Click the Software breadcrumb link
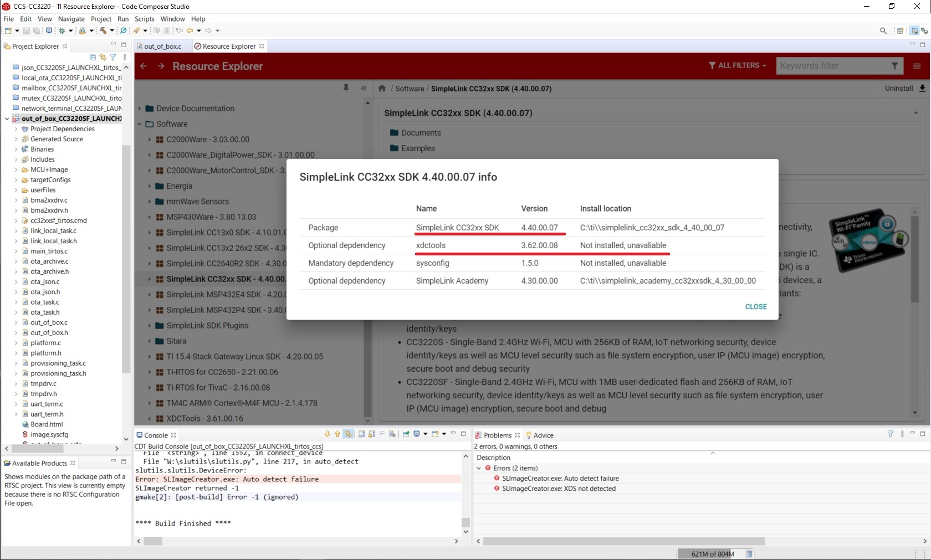Viewport: 931px width, 560px height. tap(410, 89)
